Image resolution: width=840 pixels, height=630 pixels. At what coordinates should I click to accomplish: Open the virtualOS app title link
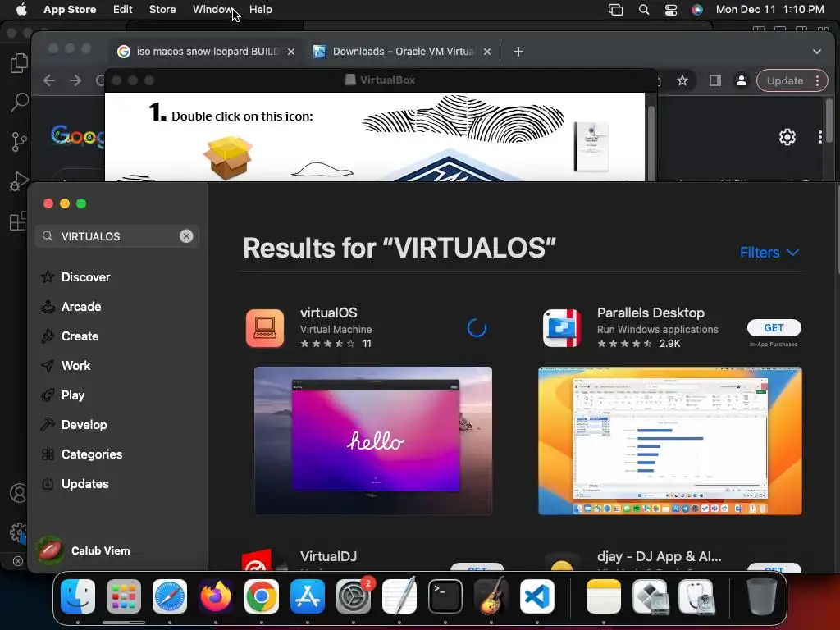(328, 313)
